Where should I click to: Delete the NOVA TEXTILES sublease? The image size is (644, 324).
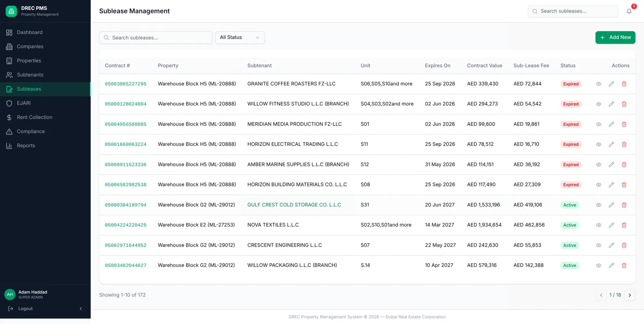(624, 225)
